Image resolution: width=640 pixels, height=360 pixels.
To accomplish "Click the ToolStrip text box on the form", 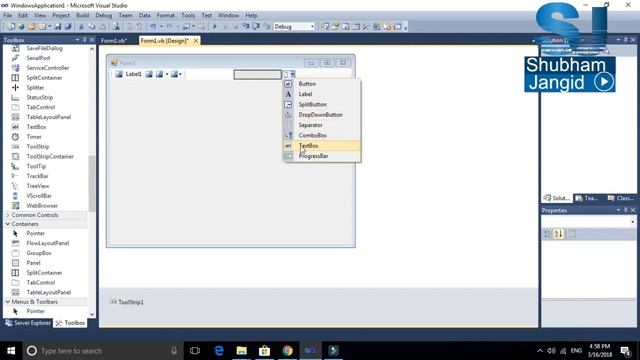I will pos(258,74).
